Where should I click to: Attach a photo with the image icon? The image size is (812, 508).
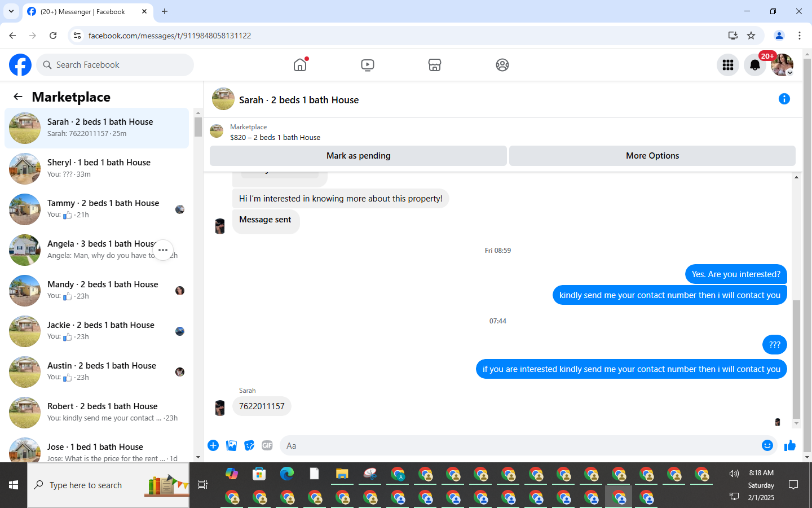[231, 445]
